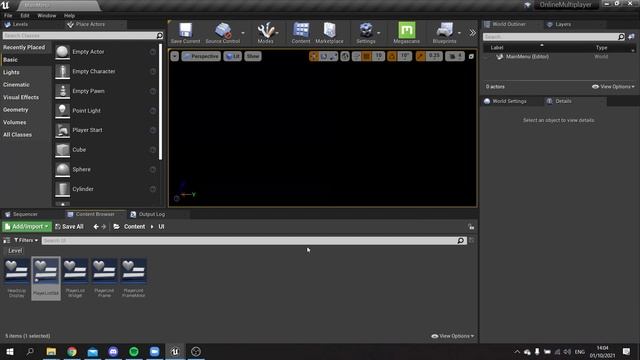
Task: Select the scale gizmo tool in viewport
Action: (333, 56)
